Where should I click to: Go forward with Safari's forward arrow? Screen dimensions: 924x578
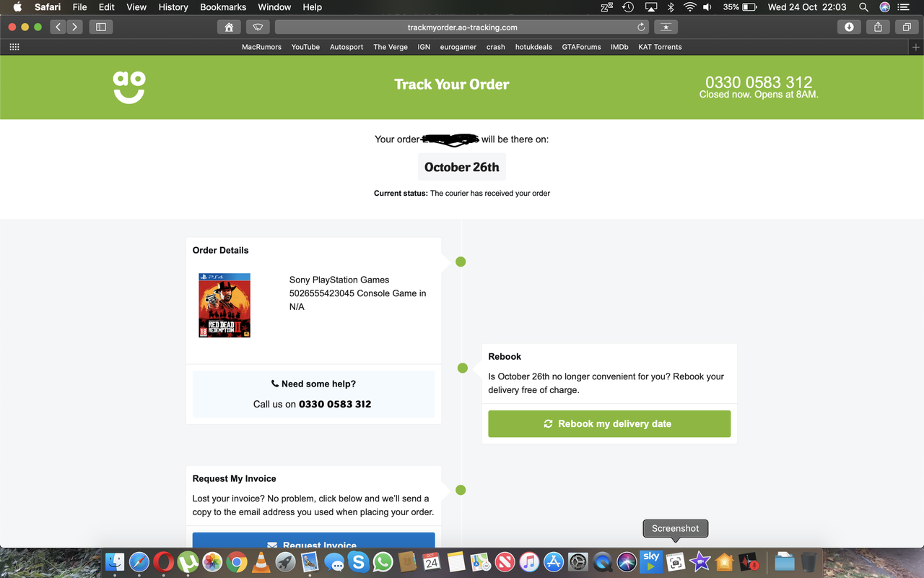click(74, 27)
